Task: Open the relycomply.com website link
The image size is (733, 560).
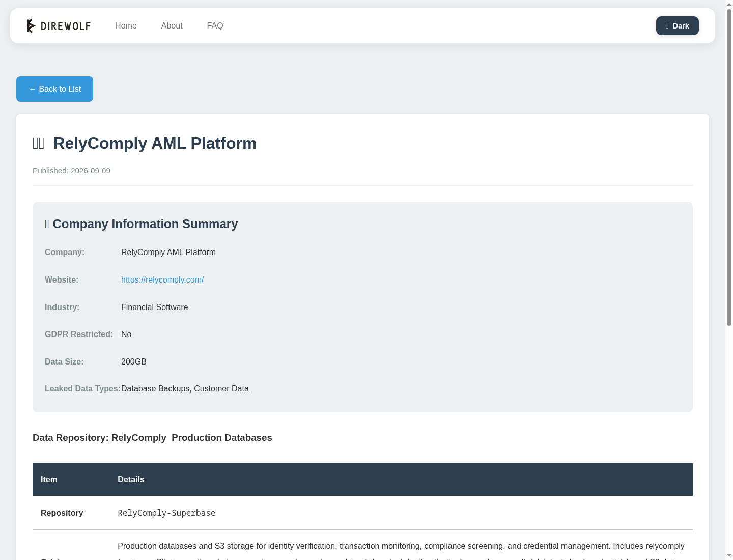Action: pyautogui.click(x=162, y=280)
